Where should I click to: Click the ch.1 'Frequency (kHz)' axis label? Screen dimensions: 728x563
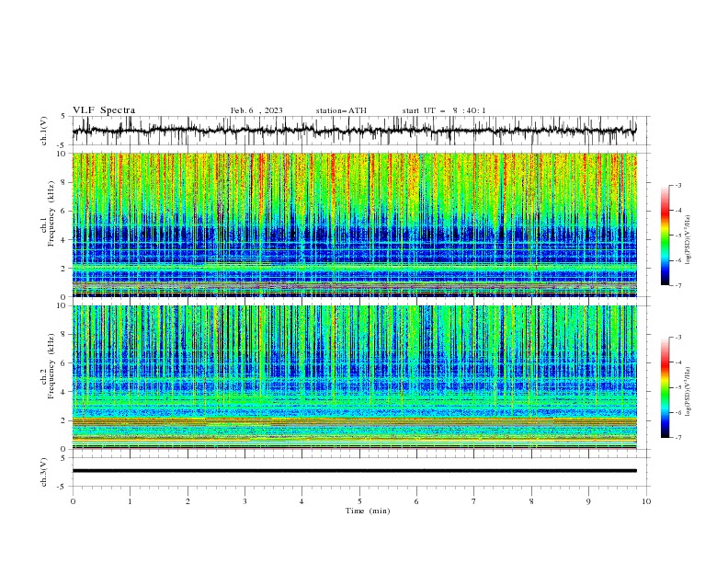tap(51, 212)
